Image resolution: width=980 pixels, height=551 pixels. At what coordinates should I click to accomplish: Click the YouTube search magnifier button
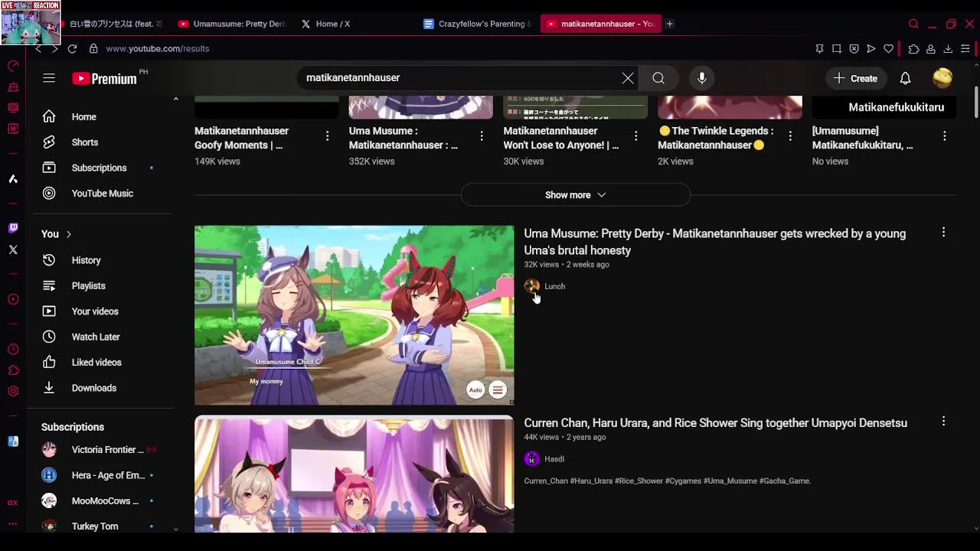point(658,78)
